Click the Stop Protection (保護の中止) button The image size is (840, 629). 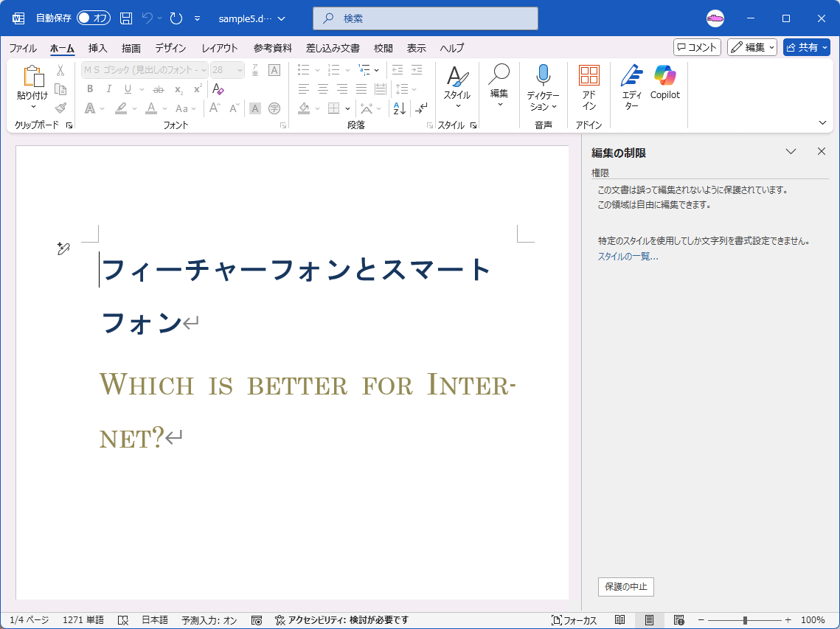tap(625, 587)
